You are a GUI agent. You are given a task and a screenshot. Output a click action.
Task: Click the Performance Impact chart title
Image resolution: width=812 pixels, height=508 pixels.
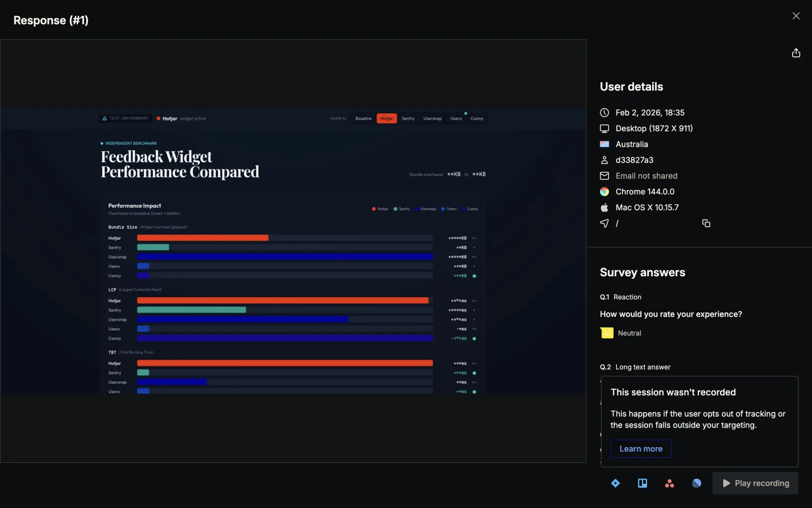point(134,206)
